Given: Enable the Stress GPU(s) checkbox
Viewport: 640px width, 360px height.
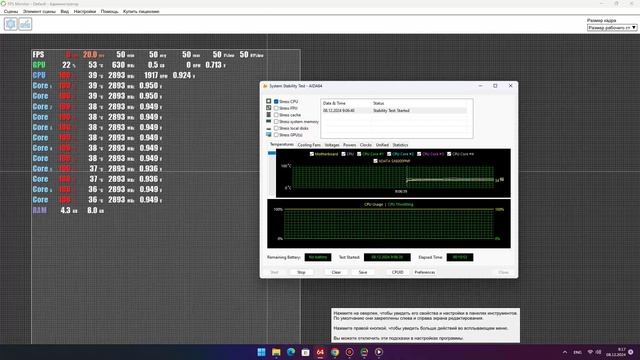Looking at the screenshot, I should pos(276,135).
